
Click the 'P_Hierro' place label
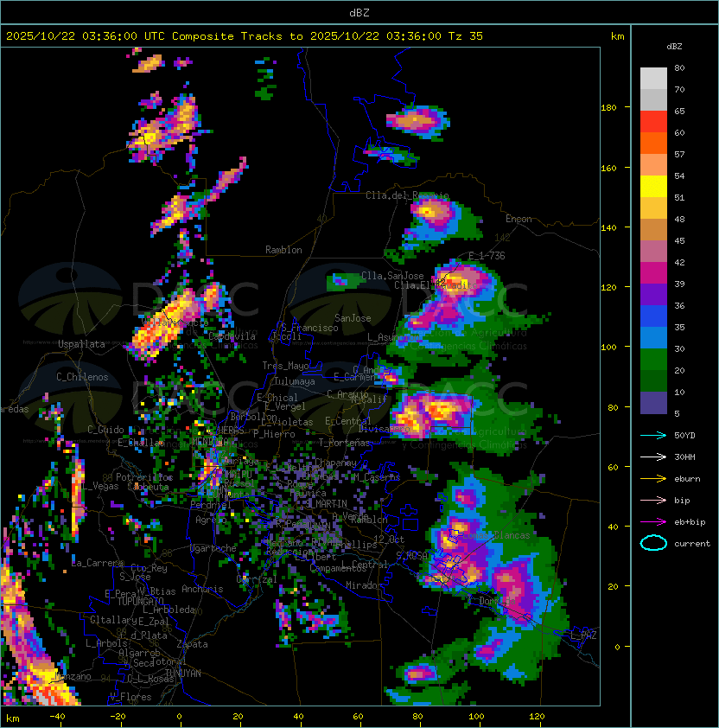tap(274, 434)
